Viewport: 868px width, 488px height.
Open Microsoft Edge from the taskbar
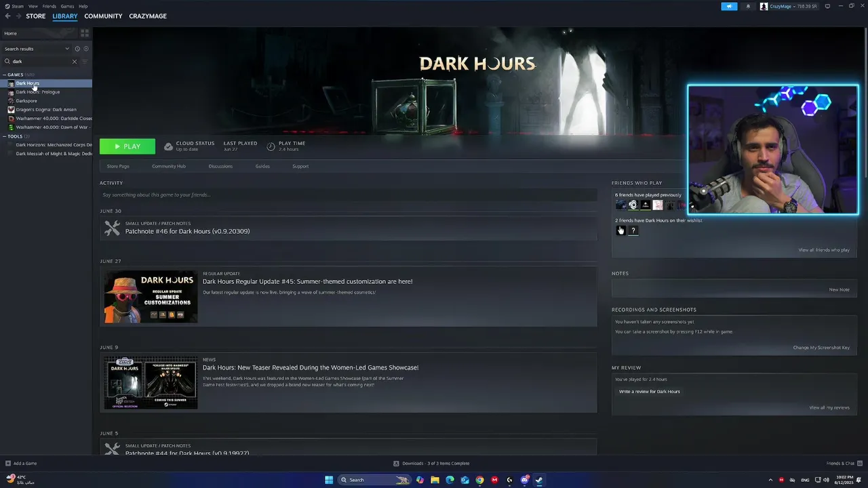pyautogui.click(x=450, y=480)
